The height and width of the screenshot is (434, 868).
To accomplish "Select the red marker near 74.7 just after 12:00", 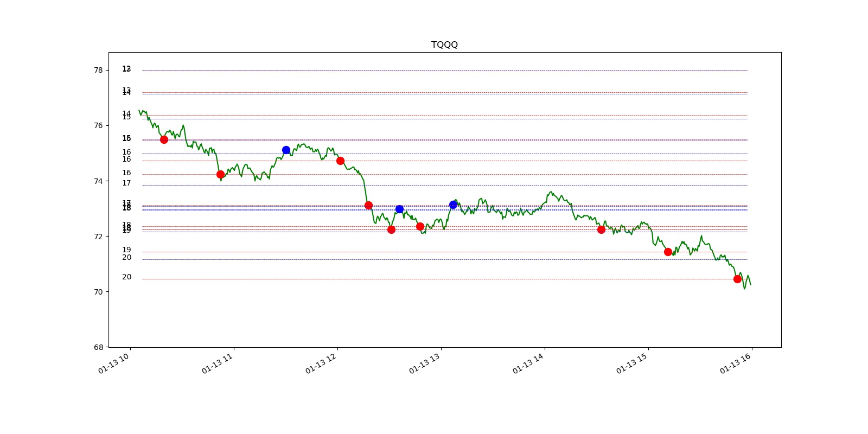I will [x=340, y=161].
